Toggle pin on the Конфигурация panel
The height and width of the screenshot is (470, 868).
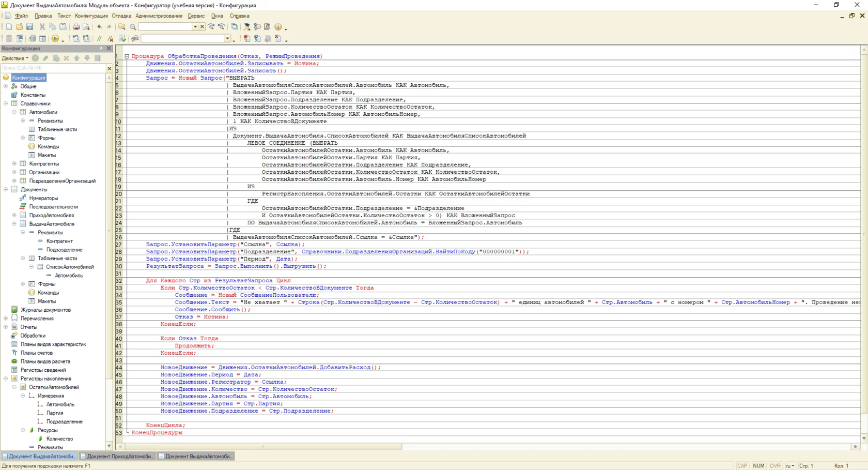tap(101, 48)
